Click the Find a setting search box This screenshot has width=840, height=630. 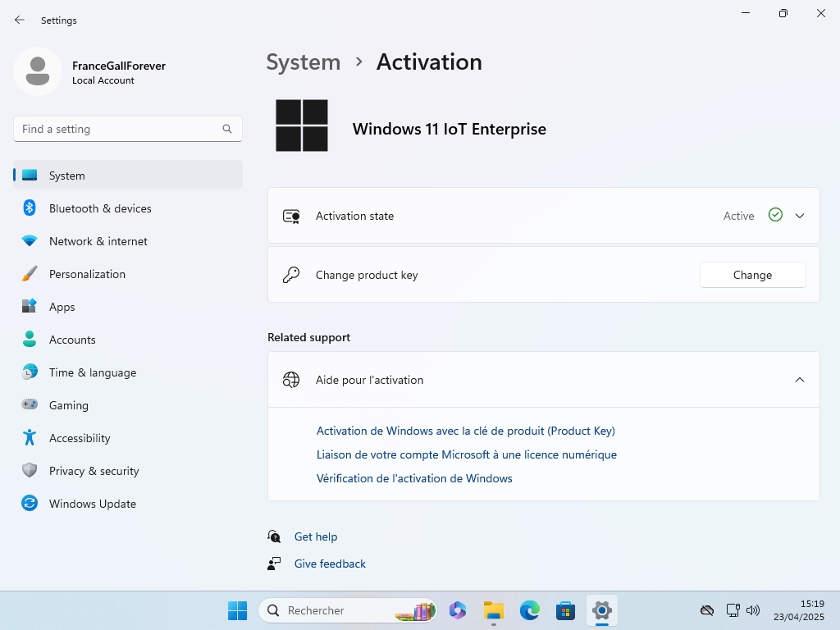(x=119, y=129)
